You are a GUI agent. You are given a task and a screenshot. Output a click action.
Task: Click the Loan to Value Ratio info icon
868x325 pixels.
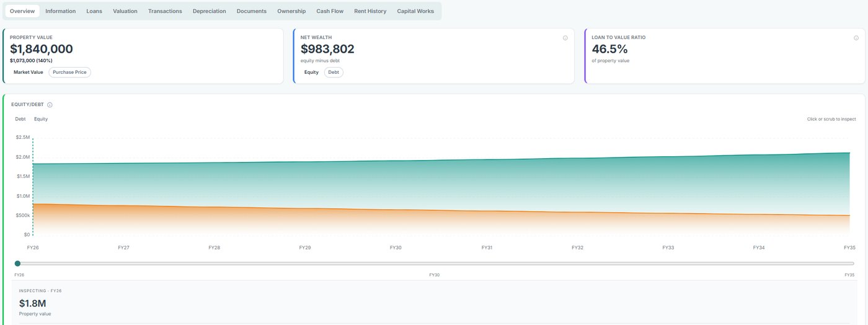coord(856,38)
